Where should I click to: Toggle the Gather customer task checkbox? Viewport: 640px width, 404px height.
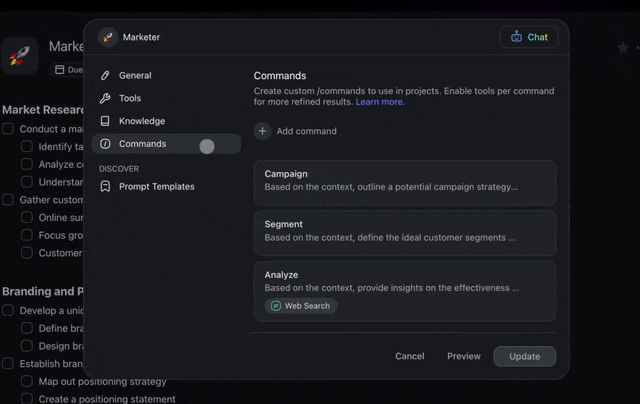pos(8,200)
